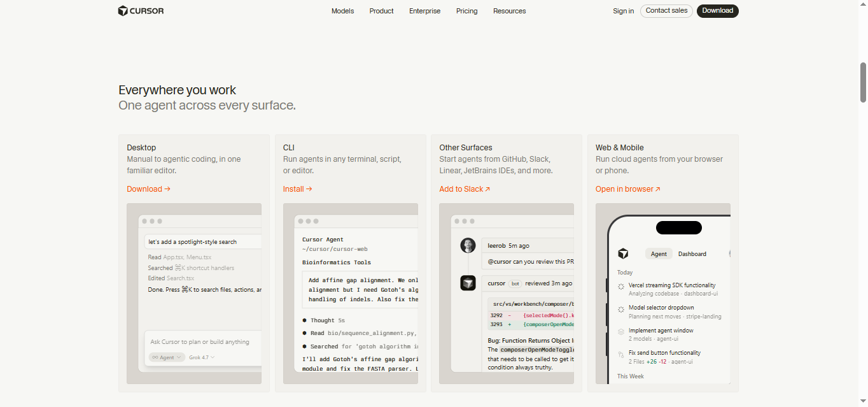This screenshot has width=868, height=407.
Task: Open the Grok 4.7 model dropdown
Action: coord(202,357)
